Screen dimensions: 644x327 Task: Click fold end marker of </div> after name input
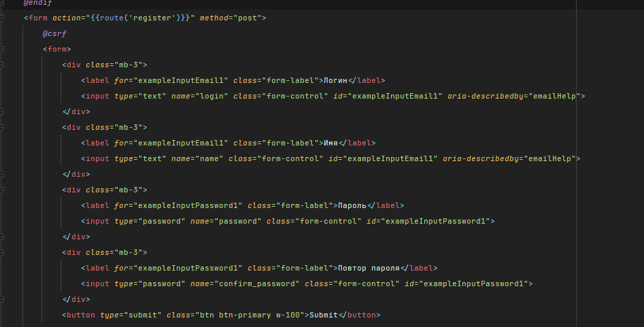1,174
